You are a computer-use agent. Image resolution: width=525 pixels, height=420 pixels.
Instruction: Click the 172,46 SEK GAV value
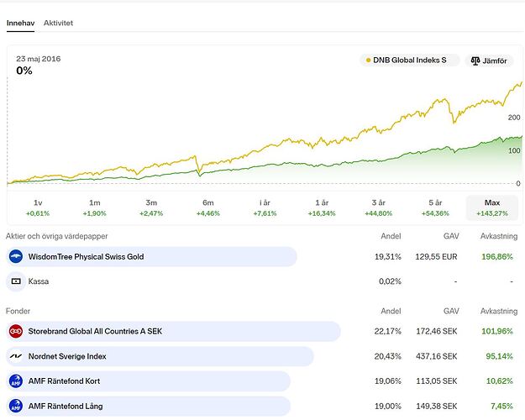click(437, 332)
